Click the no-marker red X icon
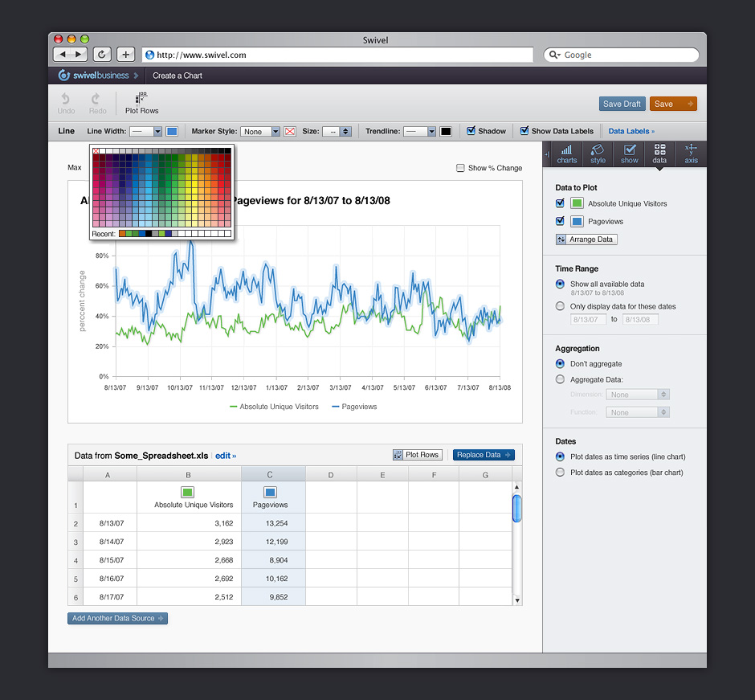Viewport: 755px width, 700px height. (290, 131)
